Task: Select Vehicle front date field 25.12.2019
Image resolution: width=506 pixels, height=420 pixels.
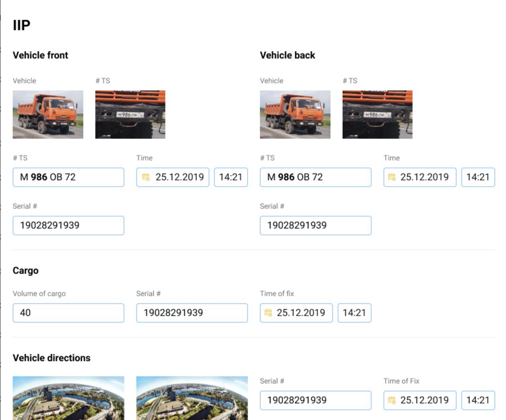Action: click(x=173, y=177)
